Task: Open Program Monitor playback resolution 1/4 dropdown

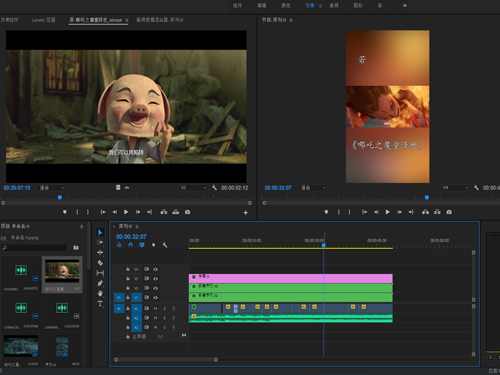Action: pos(455,188)
